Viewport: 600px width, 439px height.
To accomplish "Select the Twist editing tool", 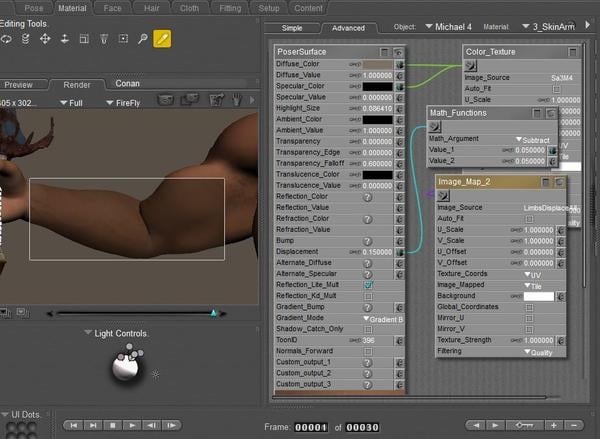I will (x=25, y=39).
